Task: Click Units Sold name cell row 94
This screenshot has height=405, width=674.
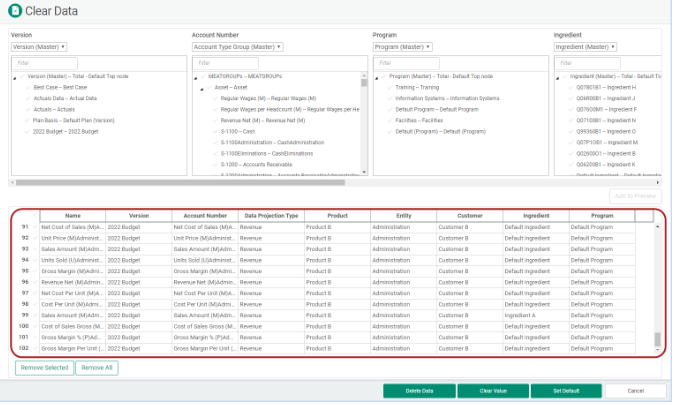Action: [73, 261]
